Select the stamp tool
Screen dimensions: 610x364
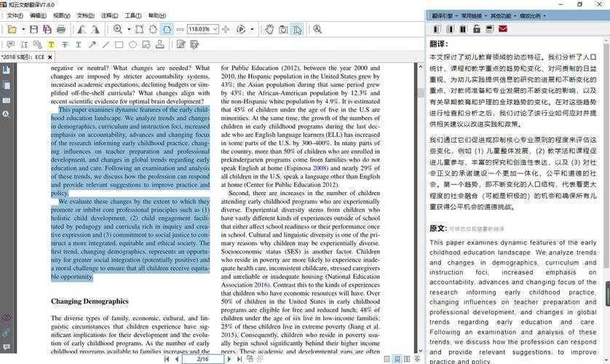click(160, 44)
